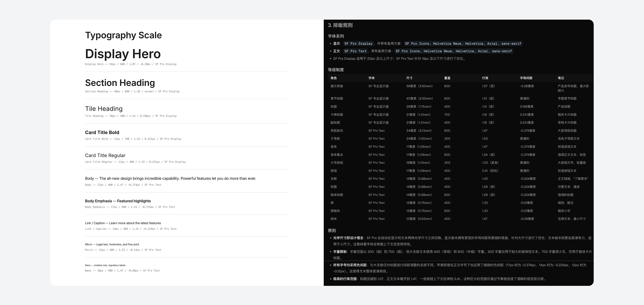This screenshot has height=305, width=644.
Task: Click the Card Title Regular sample
Action: pyautogui.click(x=105, y=156)
